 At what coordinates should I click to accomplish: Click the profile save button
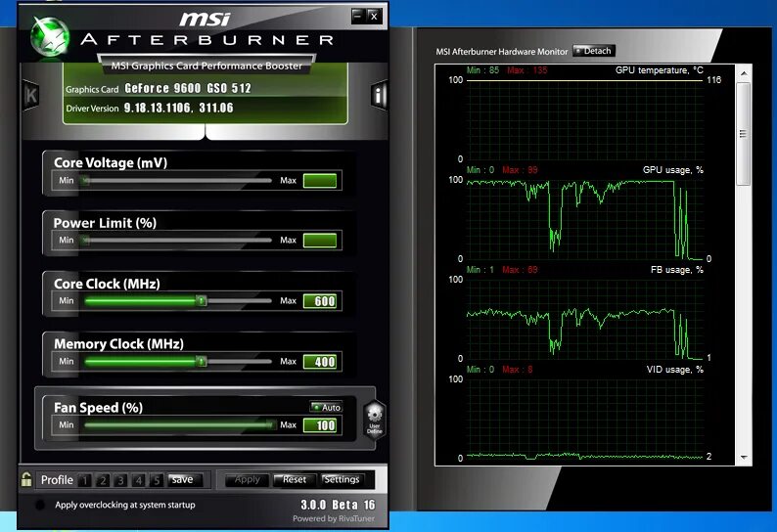185,479
